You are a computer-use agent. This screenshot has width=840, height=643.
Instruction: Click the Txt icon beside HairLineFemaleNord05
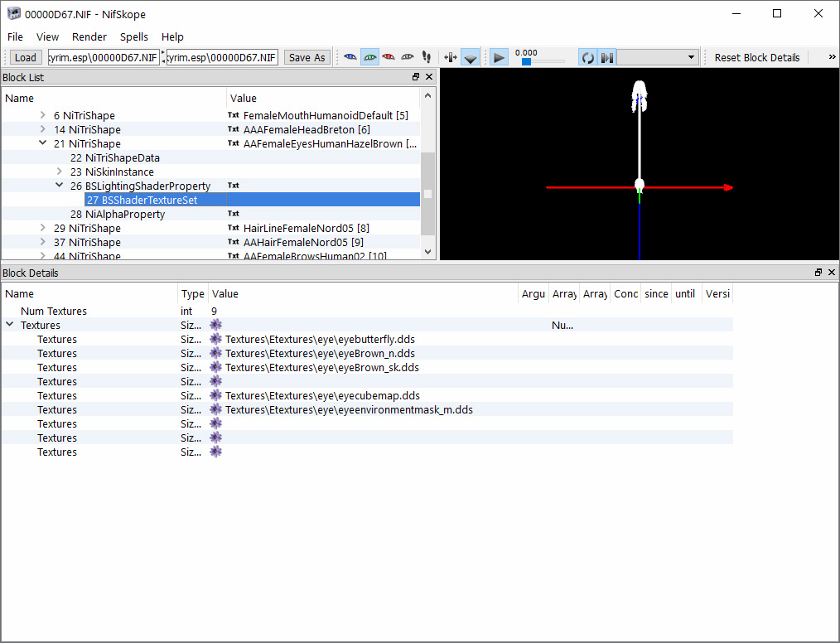tap(233, 227)
